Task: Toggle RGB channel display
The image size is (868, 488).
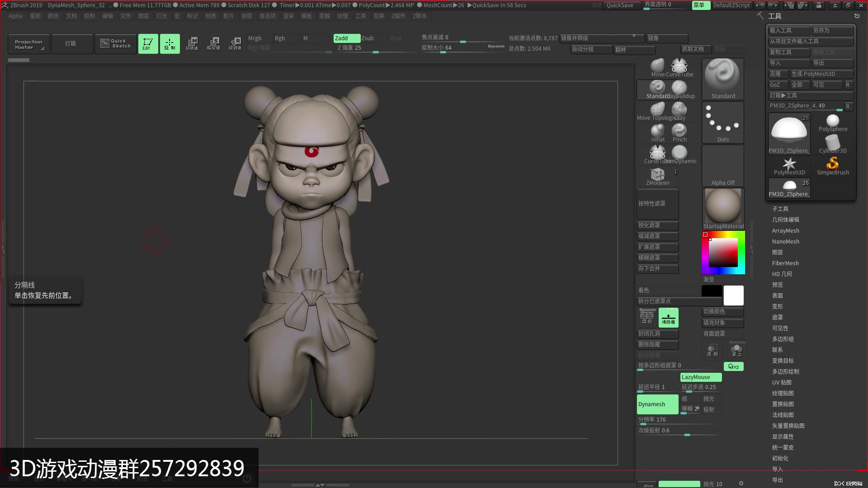Action: click(x=279, y=38)
